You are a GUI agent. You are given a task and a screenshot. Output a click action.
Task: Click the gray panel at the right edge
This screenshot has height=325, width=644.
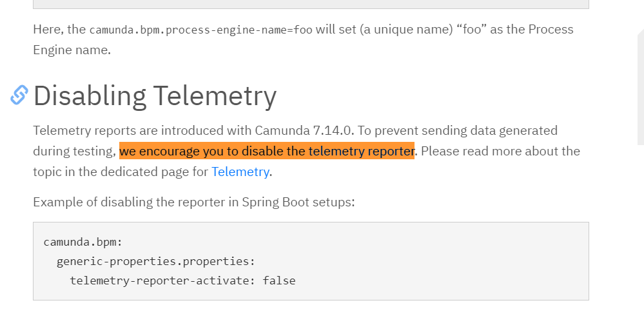point(641,86)
